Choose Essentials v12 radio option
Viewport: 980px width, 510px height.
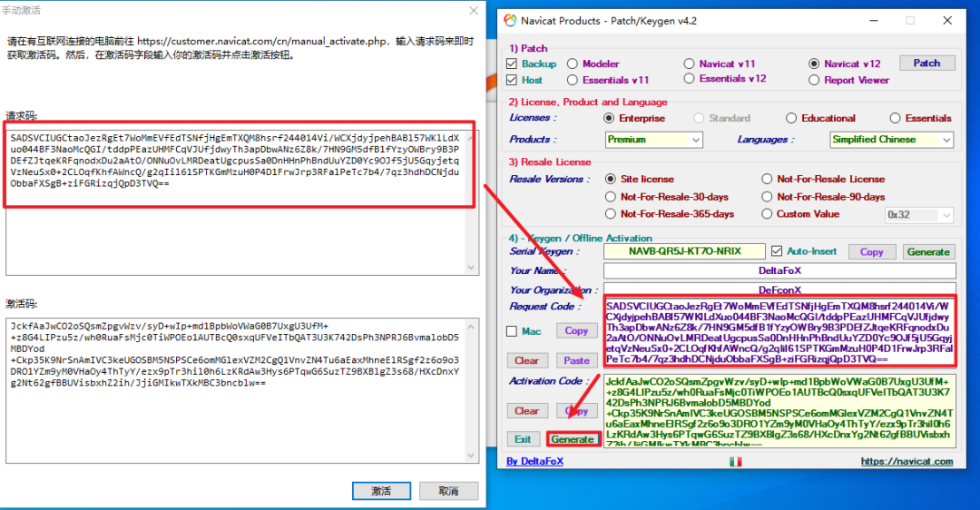coord(689,79)
